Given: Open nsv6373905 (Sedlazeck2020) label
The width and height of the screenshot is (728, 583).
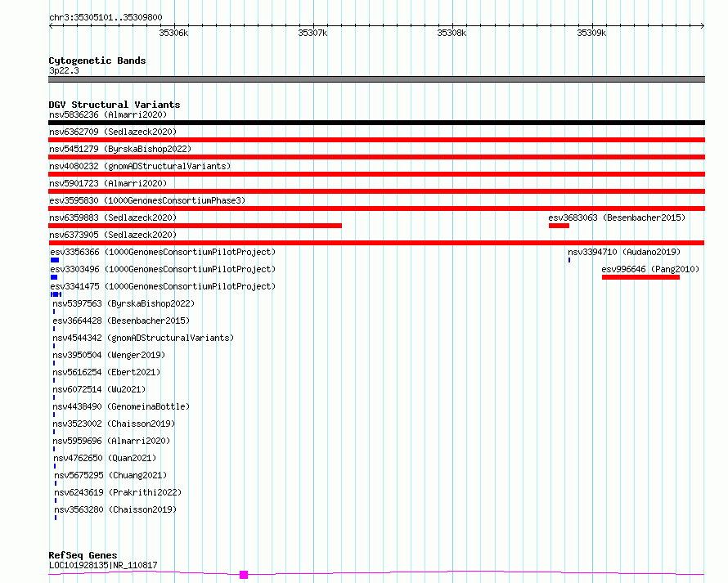Looking at the screenshot, I should 113,235.
